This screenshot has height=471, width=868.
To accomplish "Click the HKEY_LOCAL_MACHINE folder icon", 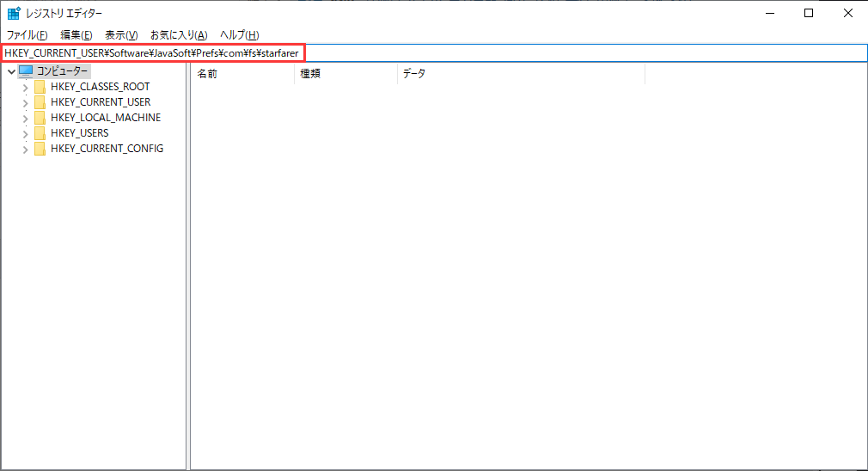I will tap(40, 118).
